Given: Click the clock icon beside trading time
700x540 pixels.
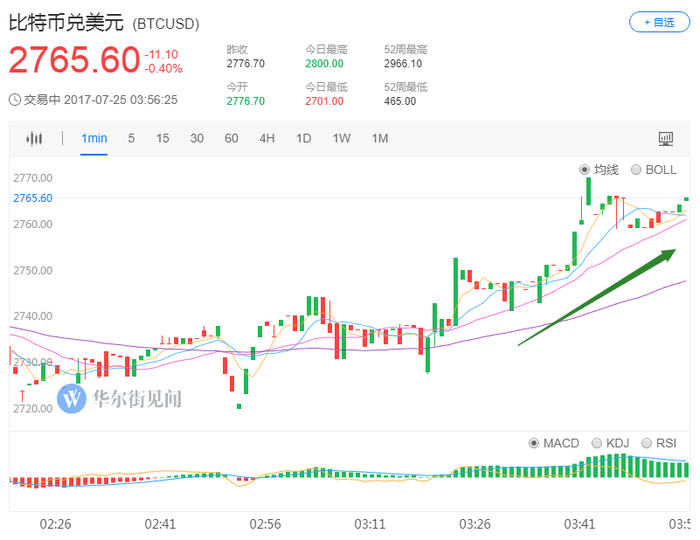Looking at the screenshot, I should tap(14, 100).
